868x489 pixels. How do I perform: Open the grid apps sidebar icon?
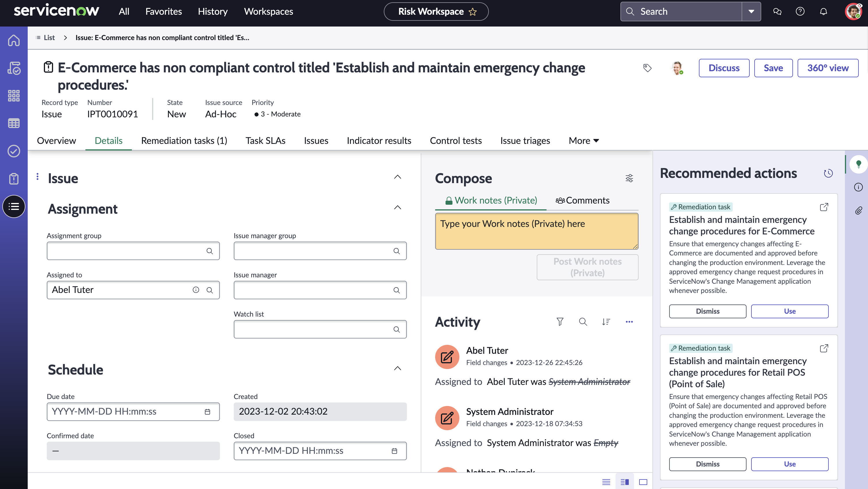point(14,96)
